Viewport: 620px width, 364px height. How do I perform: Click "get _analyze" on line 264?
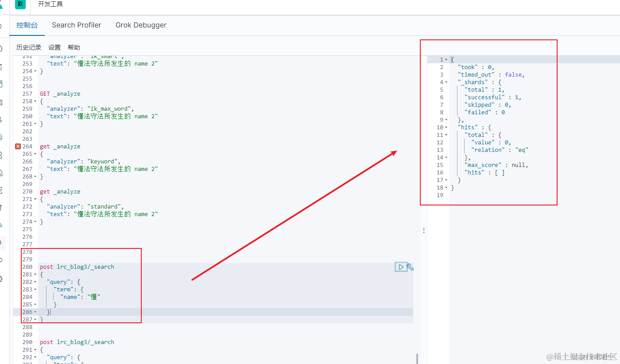tap(60, 147)
